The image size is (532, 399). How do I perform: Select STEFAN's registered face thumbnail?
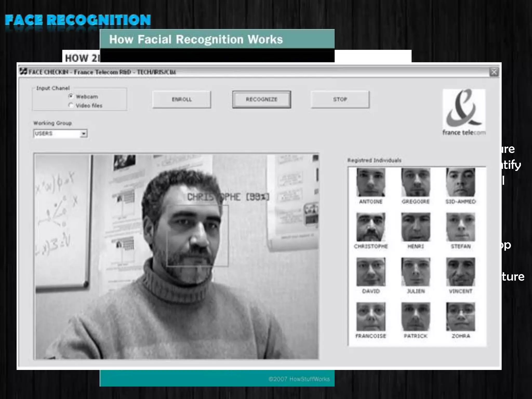click(461, 227)
